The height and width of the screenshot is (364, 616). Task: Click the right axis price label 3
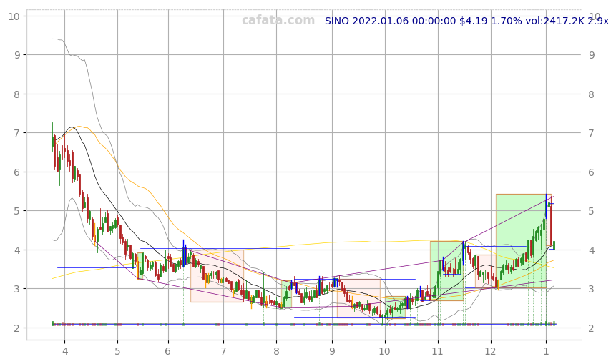(592, 289)
